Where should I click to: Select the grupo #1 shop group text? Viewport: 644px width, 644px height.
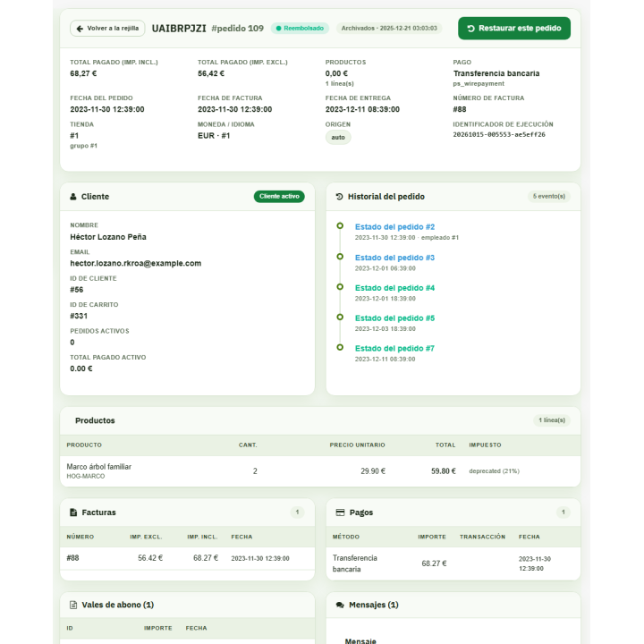[x=83, y=146]
